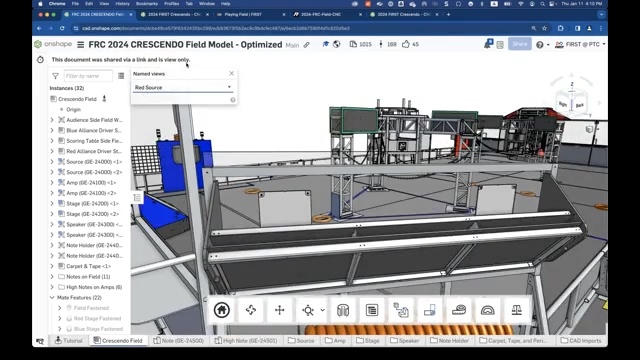
Task: Click the Share button
Action: [x=520, y=44]
